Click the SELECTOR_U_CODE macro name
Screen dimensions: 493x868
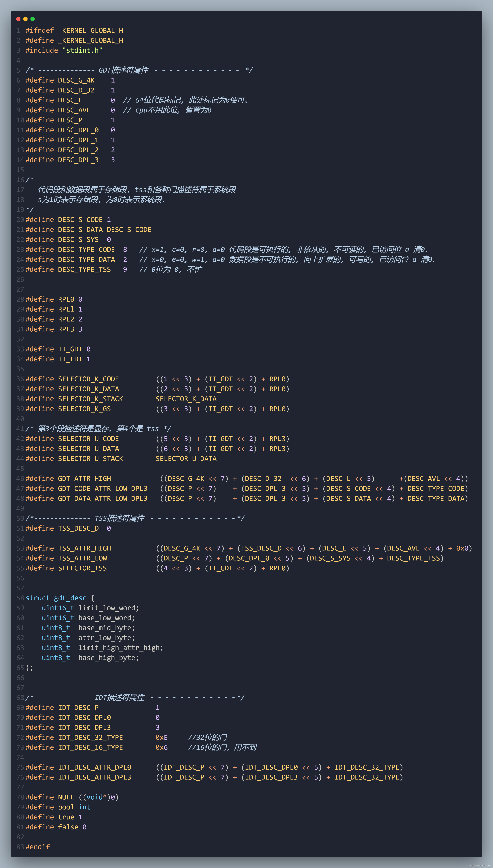click(88, 439)
